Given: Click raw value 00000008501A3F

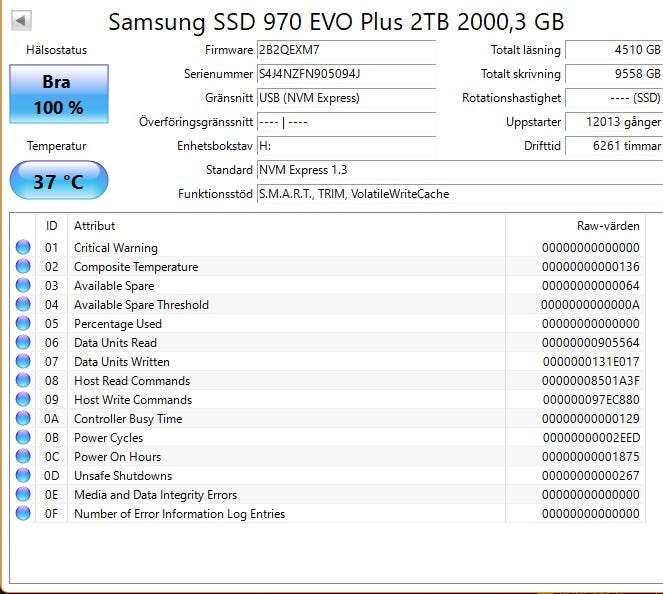Looking at the screenshot, I should click(x=591, y=381).
